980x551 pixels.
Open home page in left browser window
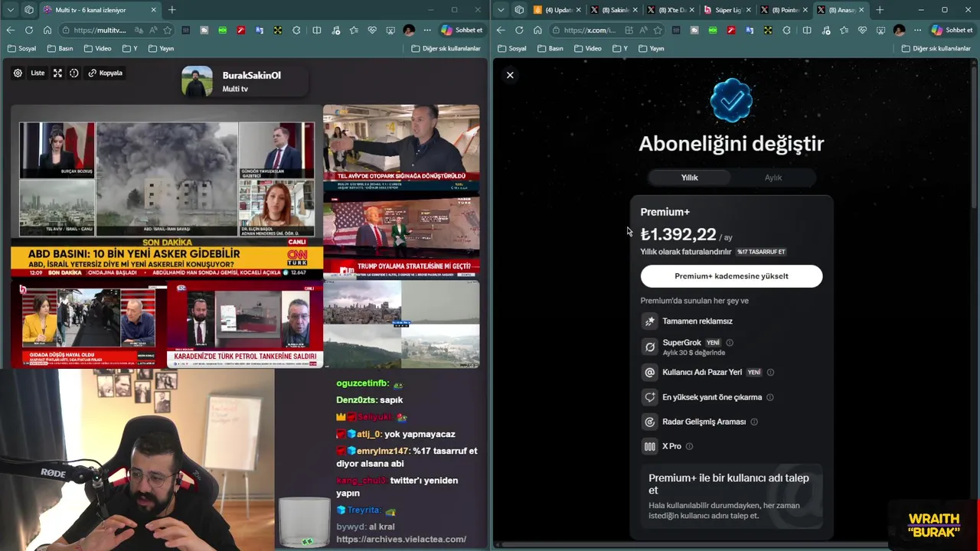pos(47,30)
